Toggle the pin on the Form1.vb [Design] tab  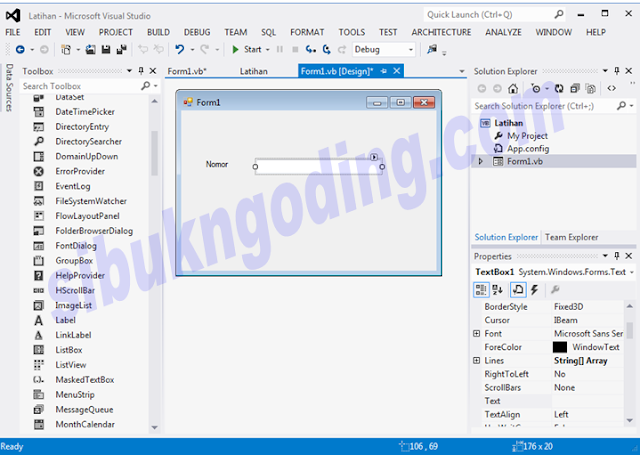pyautogui.click(x=384, y=71)
